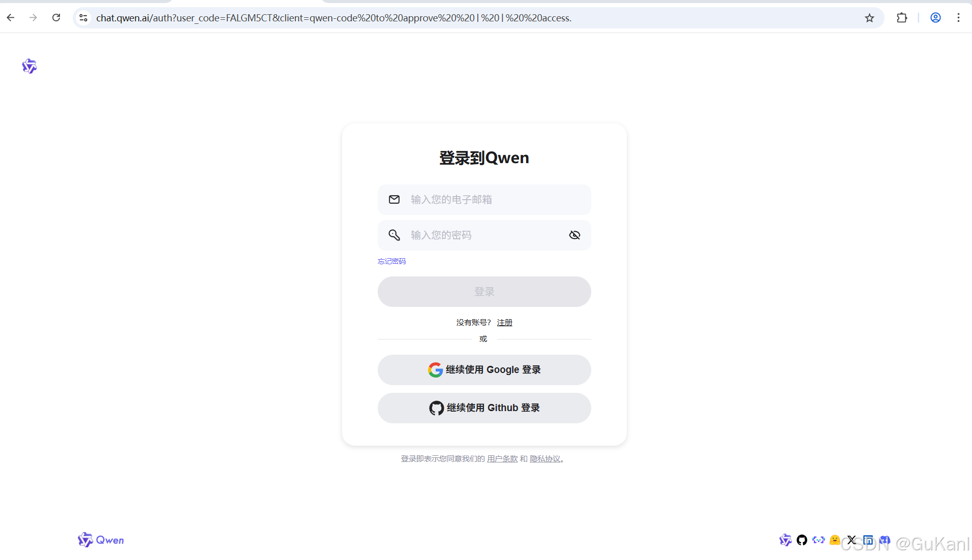972x560 pixels.
Task: Open Qwen's X (Twitter) profile
Action: coord(852,540)
